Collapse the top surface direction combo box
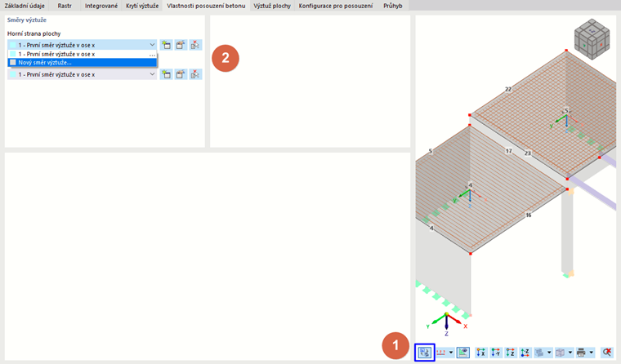The height and width of the screenshot is (364, 621). [x=152, y=45]
